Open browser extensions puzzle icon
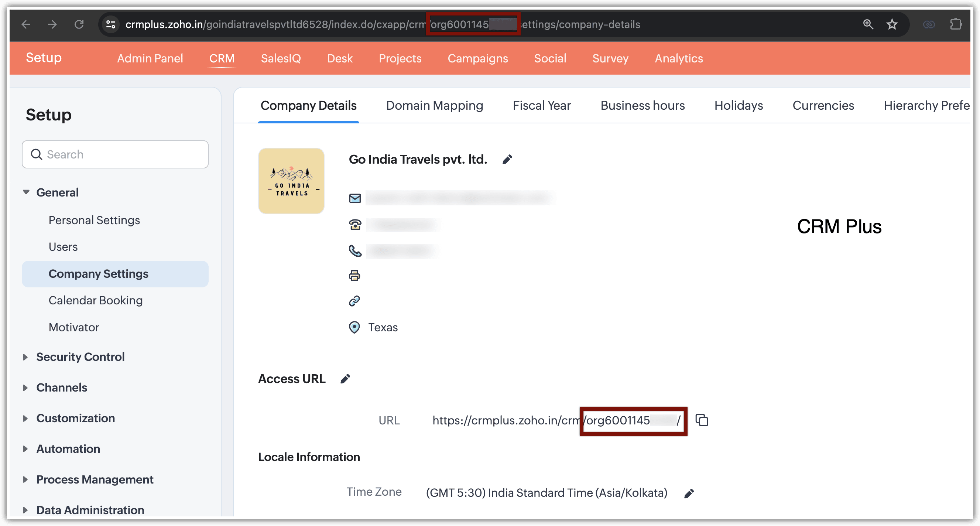 coord(955,25)
